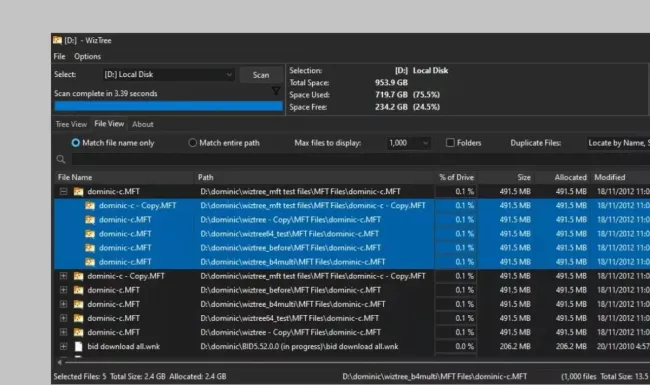Expand the collapsed wiztree_before dominic-c.MFT group

pyautogui.click(x=63, y=290)
